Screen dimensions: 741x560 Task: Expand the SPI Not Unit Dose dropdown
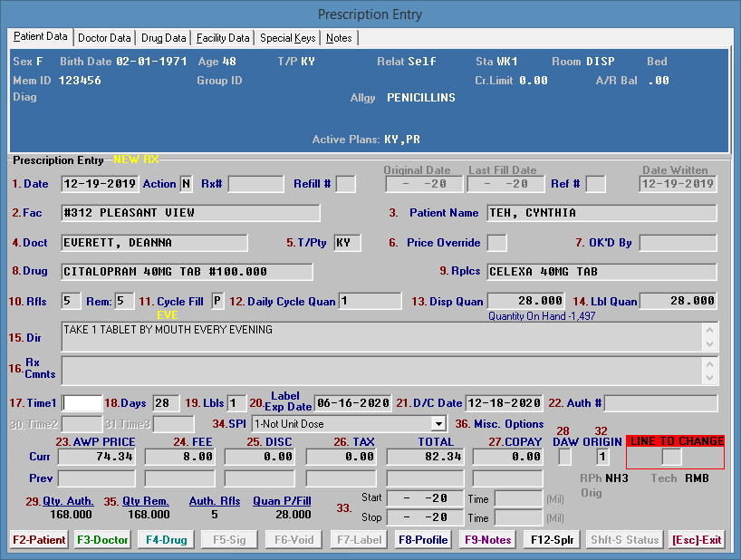(x=439, y=423)
